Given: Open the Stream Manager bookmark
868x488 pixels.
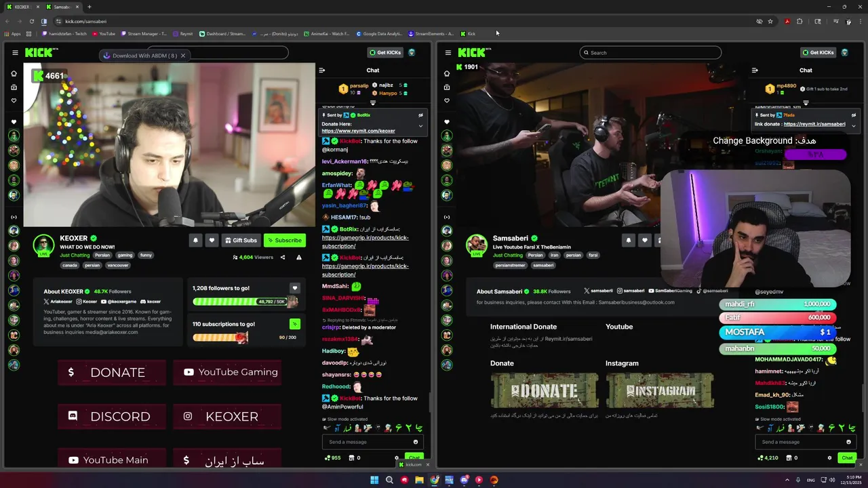Looking at the screenshot, I should (144, 33).
